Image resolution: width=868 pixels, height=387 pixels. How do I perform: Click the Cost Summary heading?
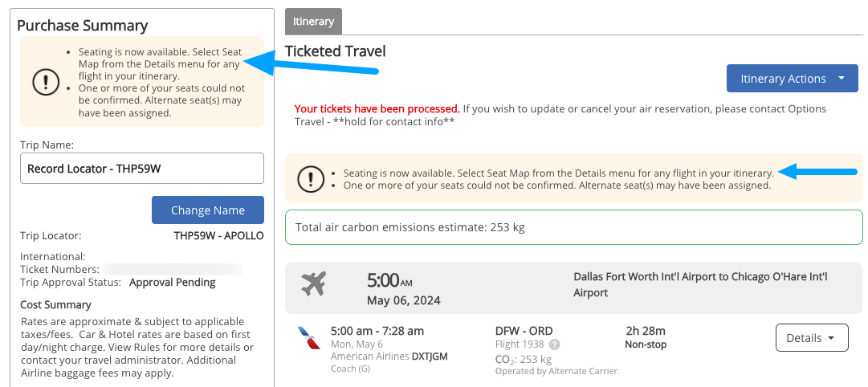tap(55, 304)
